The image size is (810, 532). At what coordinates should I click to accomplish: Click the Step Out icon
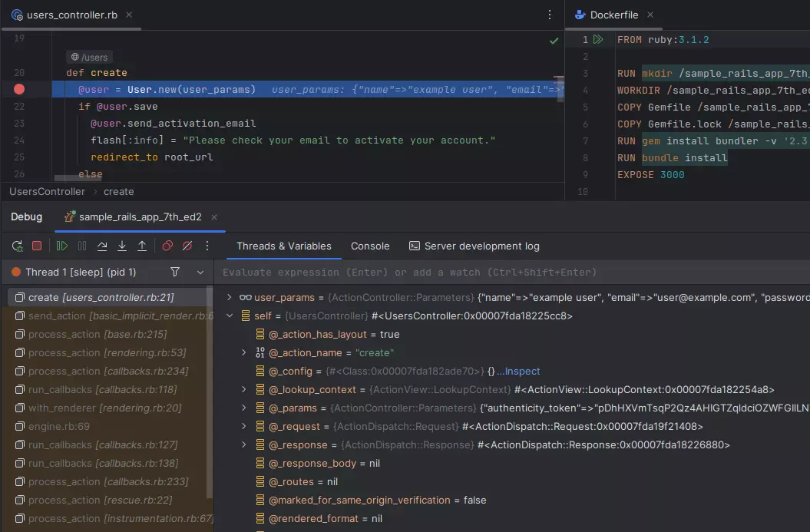[x=142, y=246]
